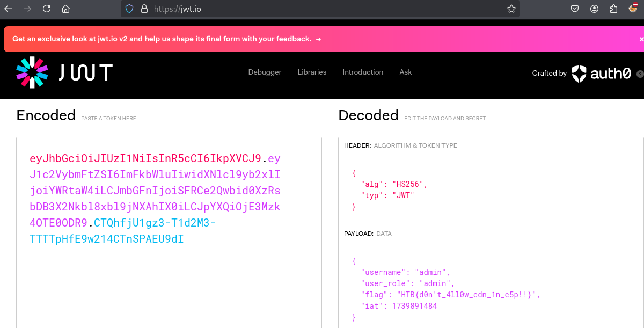Open the extensions puzzle icon
The height and width of the screenshot is (328, 644).
click(614, 9)
